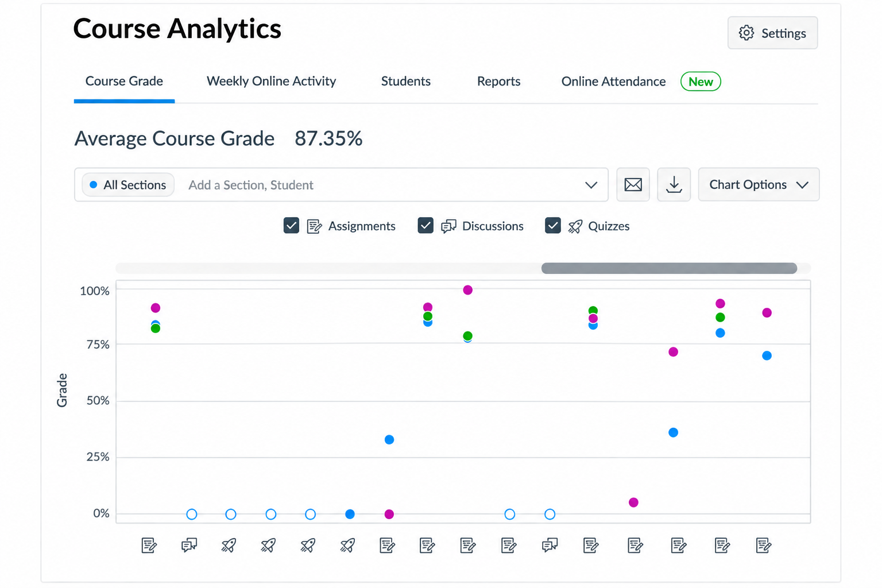Click assignment icon beneath the 33% blue point
Screen dimensions: 882x588
pos(388,545)
